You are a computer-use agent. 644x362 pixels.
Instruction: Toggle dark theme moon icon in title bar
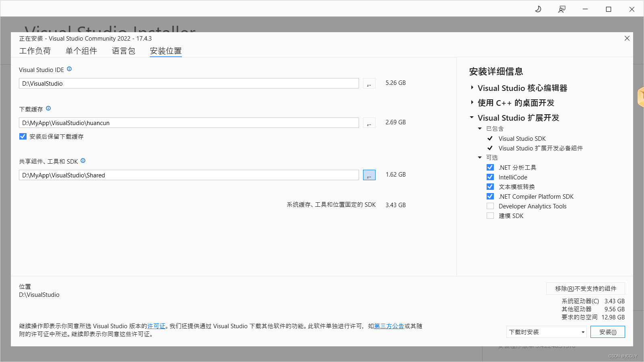click(538, 9)
